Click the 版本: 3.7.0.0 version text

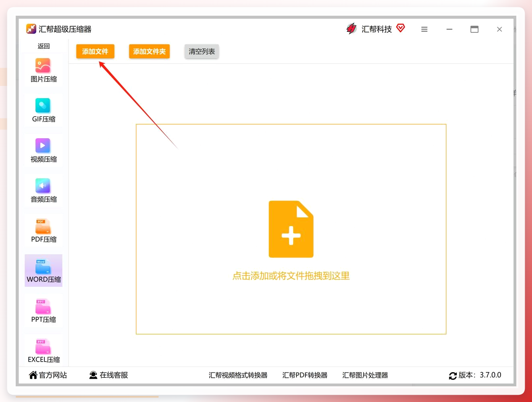pos(480,375)
